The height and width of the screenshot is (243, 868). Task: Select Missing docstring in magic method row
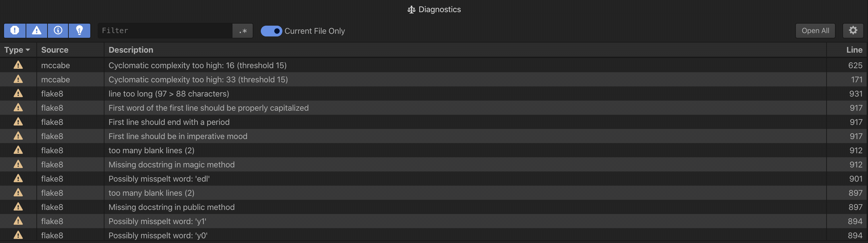(x=172, y=165)
